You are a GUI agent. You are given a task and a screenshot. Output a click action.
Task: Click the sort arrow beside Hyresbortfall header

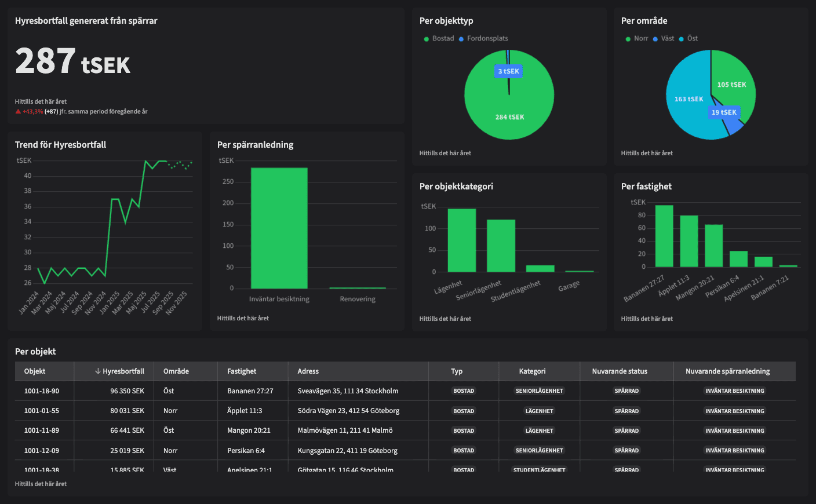tap(97, 371)
